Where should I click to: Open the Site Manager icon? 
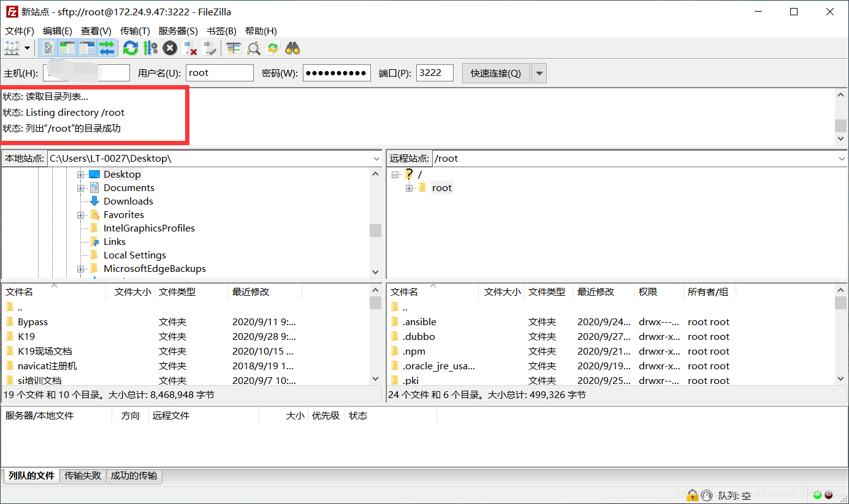12,48
